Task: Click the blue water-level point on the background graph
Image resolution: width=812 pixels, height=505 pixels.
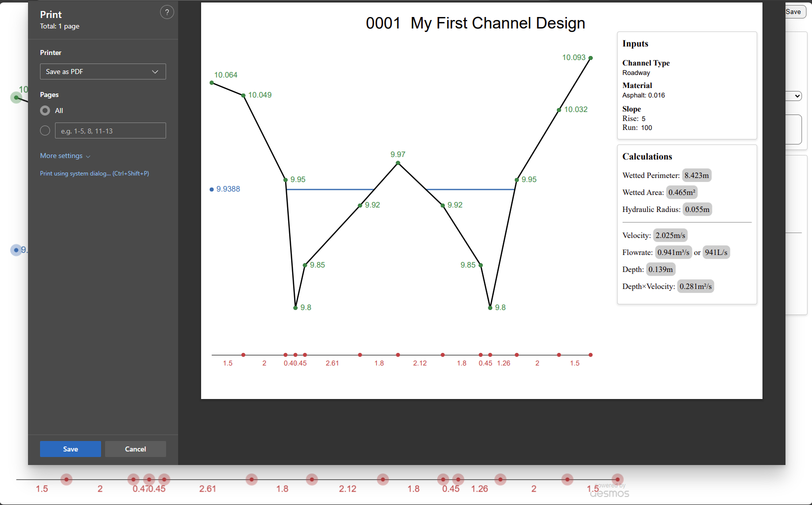Action: point(16,249)
